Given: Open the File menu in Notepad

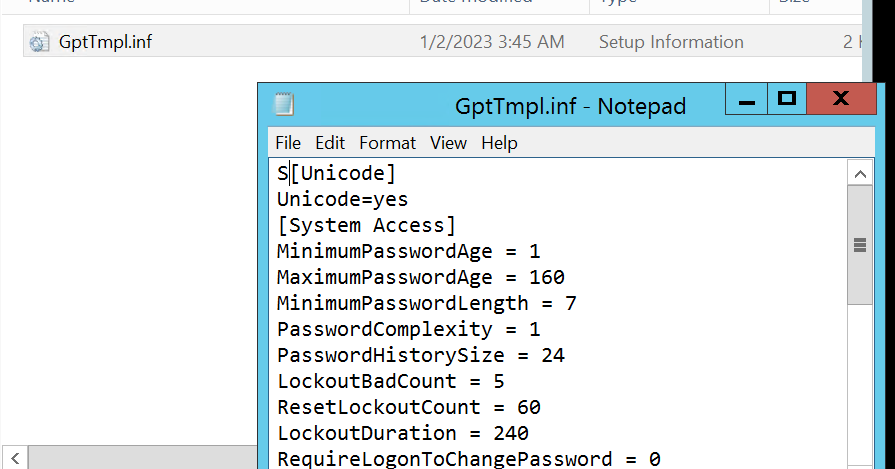Looking at the screenshot, I should click(x=288, y=143).
